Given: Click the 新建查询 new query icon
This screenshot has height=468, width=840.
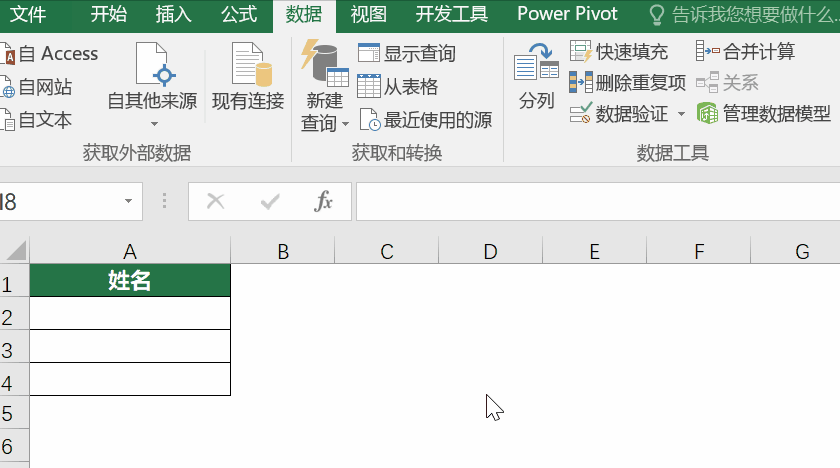Looking at the screenshot, I should pos(325,63).
